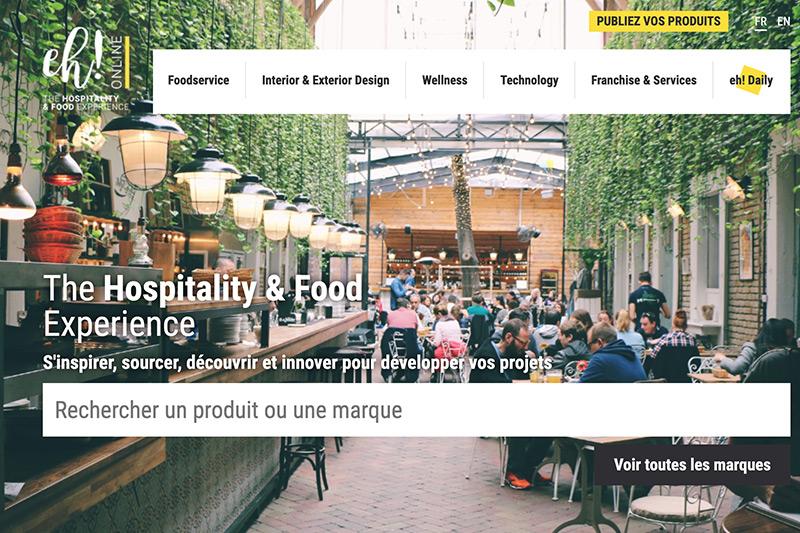Visit the eh! Daily section
The image size is (800, 533).
[x=751, y=80]
